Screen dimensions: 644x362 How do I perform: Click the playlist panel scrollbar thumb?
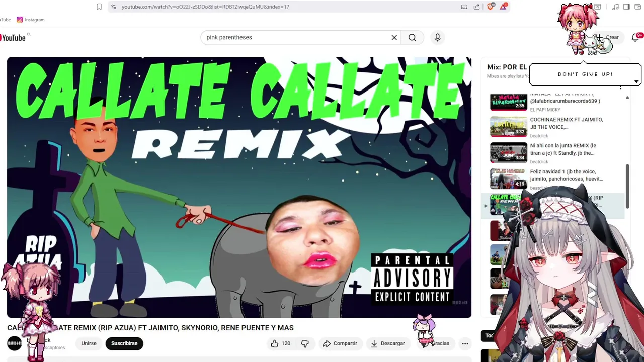tap(627, 186)
